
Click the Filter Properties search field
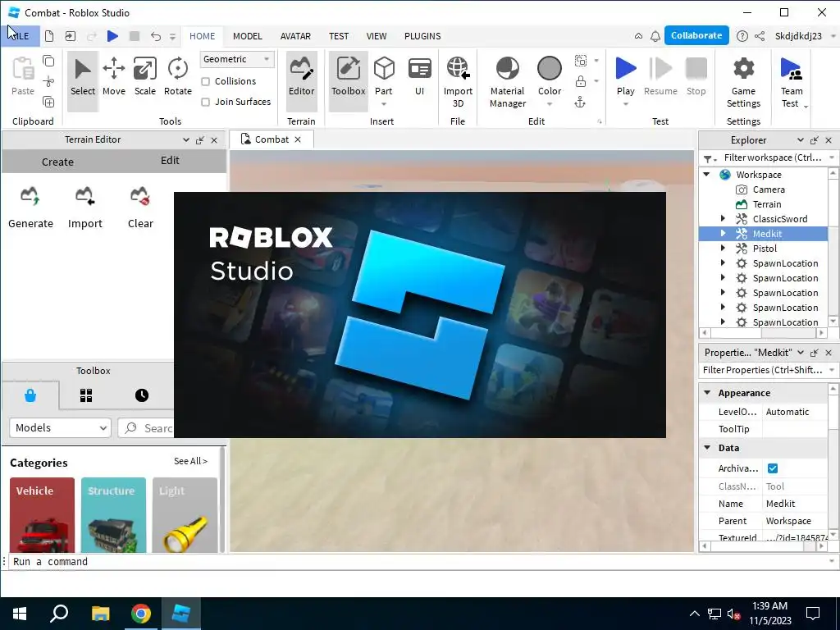click(x=763, y=370)
